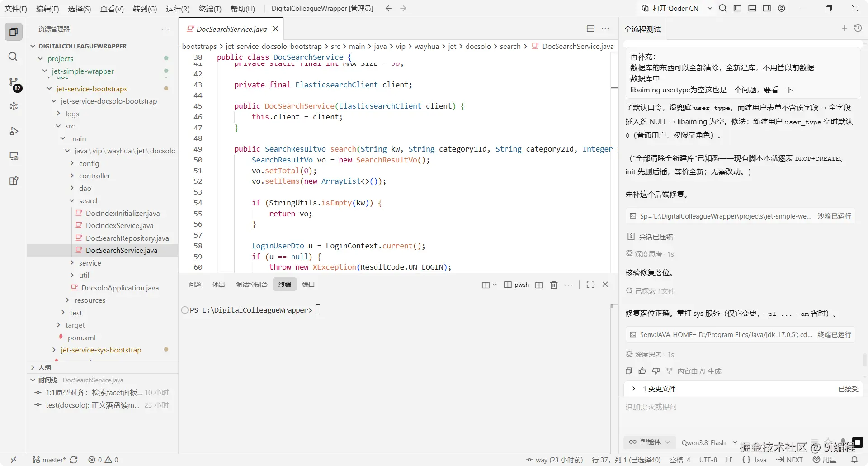868x466 pixels.
Task: Open remote window icon in status bar
Action: 14,460
